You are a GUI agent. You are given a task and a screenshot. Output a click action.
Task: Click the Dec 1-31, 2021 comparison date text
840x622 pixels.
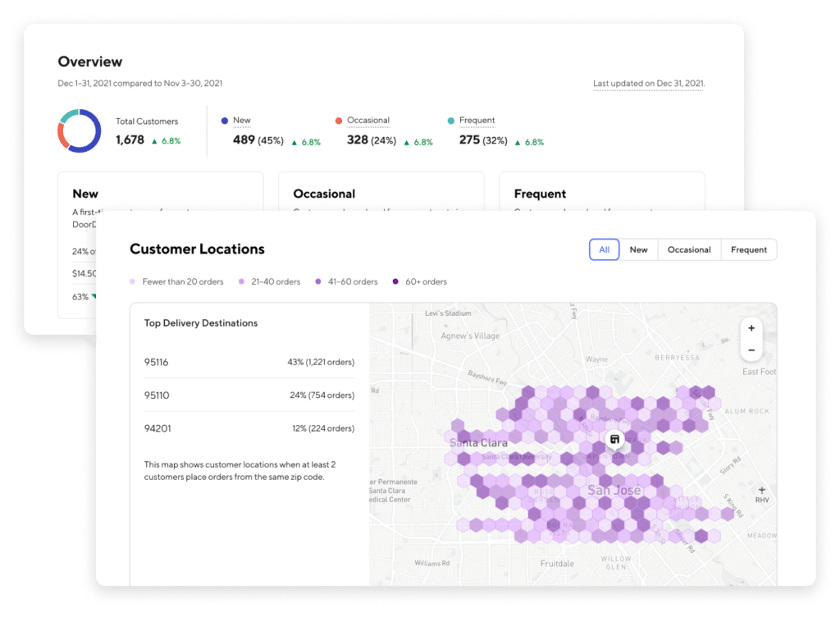pyautogui.click(x=139, y=83)
